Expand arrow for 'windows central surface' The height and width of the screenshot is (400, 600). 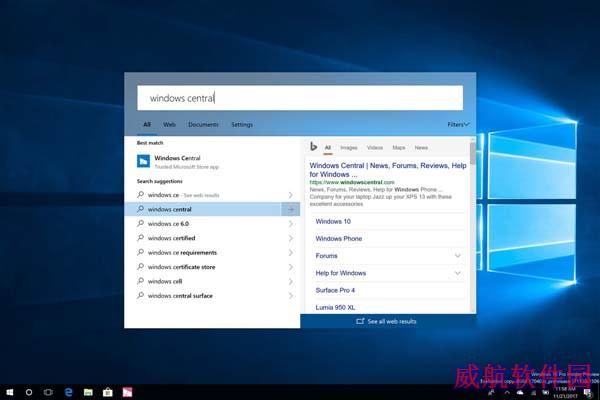(x=291, y=296)
